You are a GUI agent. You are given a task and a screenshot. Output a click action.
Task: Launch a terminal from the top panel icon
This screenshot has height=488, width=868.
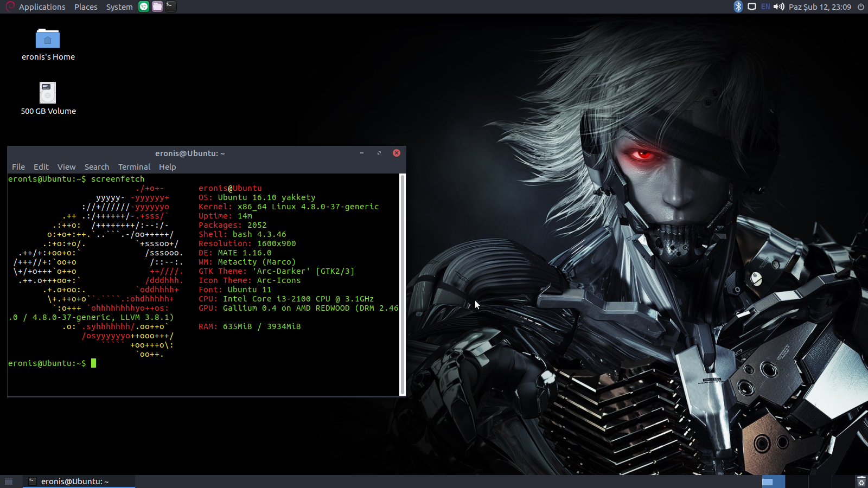pos(171,7)
